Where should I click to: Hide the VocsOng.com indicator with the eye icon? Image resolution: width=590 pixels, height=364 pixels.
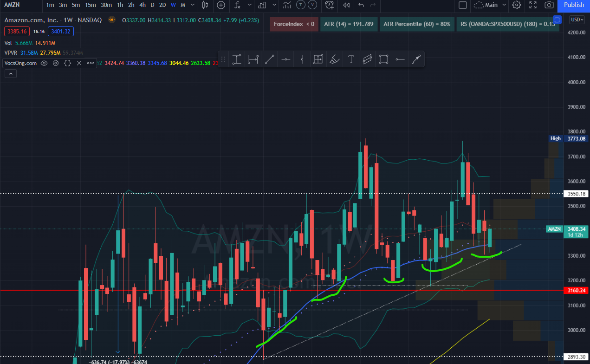tap(44, 63)
